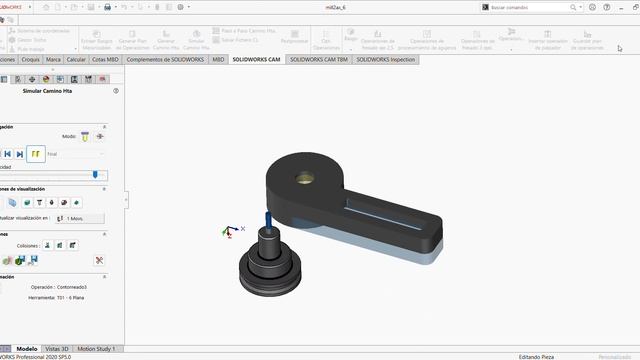Viewport: 640px width, 360px height.
Task: Open the SOLIDWORKS Inspection tab
Action: point(385,60)
